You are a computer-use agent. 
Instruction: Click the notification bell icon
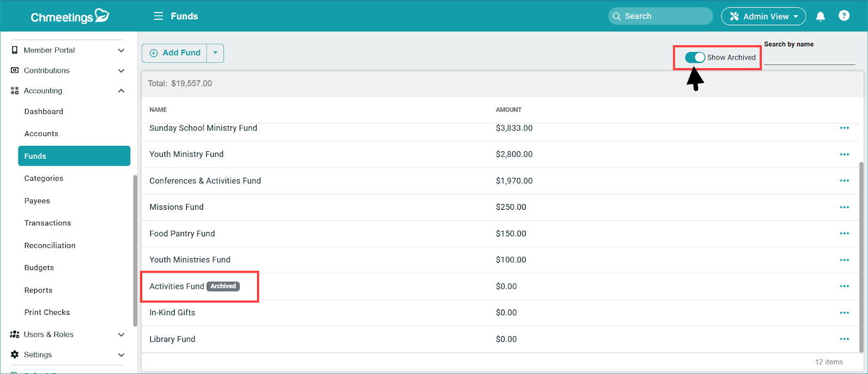pos(820,16)
